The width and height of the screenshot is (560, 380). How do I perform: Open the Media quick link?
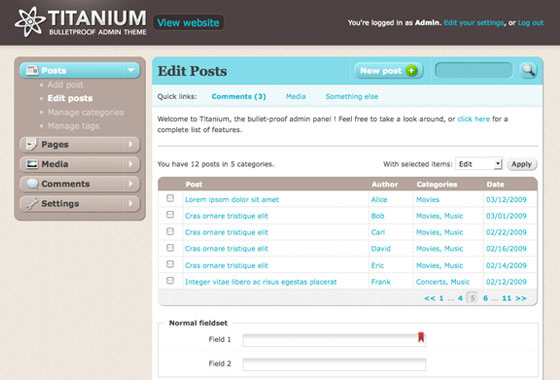tap(296, 96)
